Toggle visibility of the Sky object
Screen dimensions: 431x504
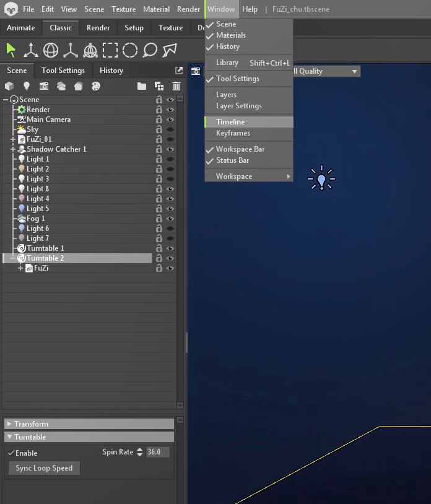(x=170, y=129)
